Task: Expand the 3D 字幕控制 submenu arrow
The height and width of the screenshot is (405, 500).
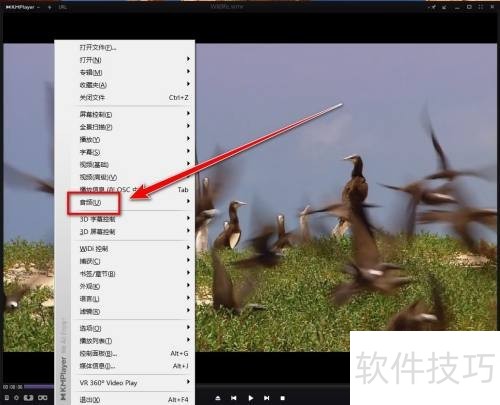Action: pyautogui.click(x=188, y=218)
